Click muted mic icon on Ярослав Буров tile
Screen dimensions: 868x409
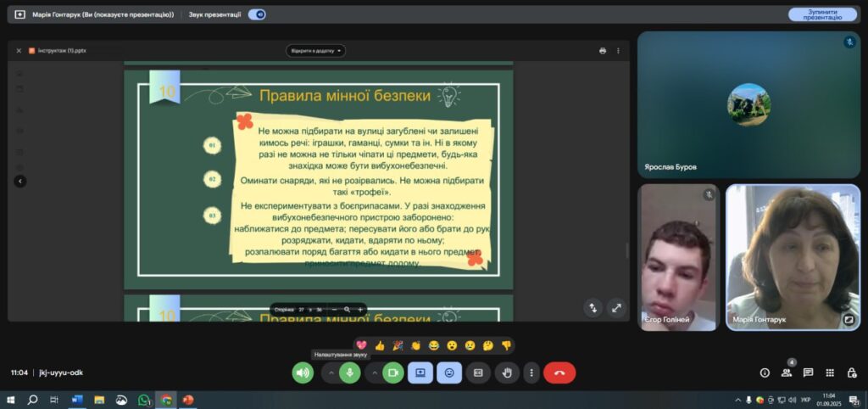click(x=849, y=42)
